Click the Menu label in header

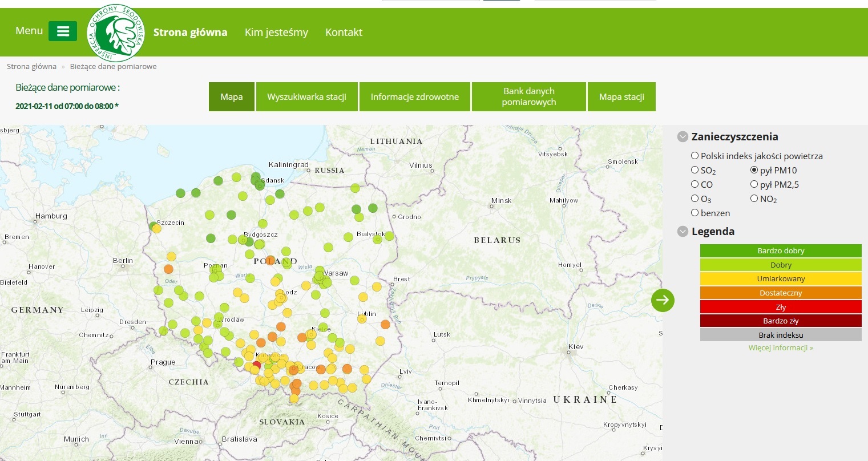coord(29,31)
